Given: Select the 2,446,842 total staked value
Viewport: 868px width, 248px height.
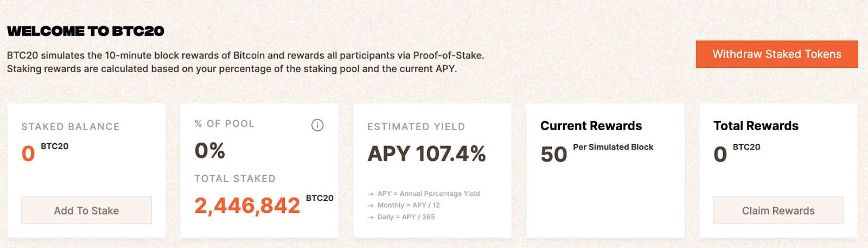Looking at the screenshot, I should pyautogui.click(x=247, y=205).
